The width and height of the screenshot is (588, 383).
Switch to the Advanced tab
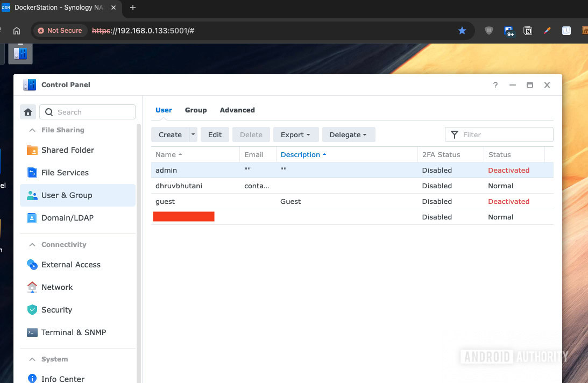[x=237, y=110]
